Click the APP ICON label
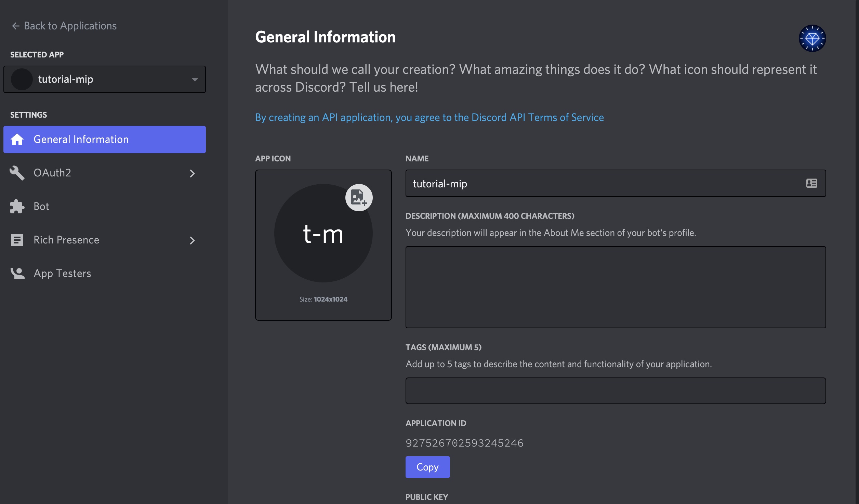The height and width of the screenshot is (504, 859). pos(273,159)
